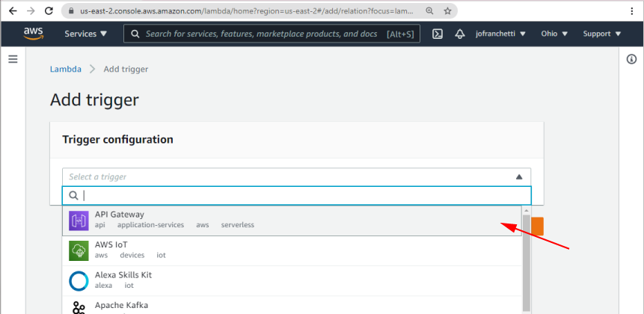Open the Ohio region selector
644x314 pixels.
[x=554, y=34]
